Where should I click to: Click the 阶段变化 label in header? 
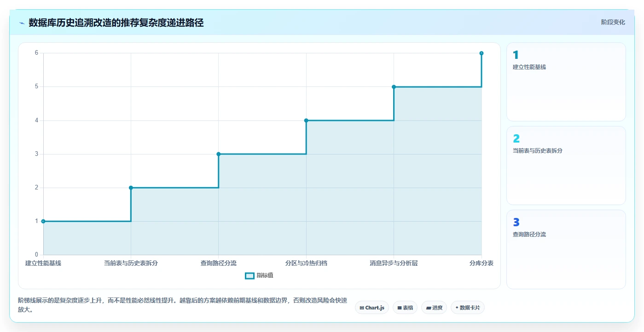(x=613, y=22)
